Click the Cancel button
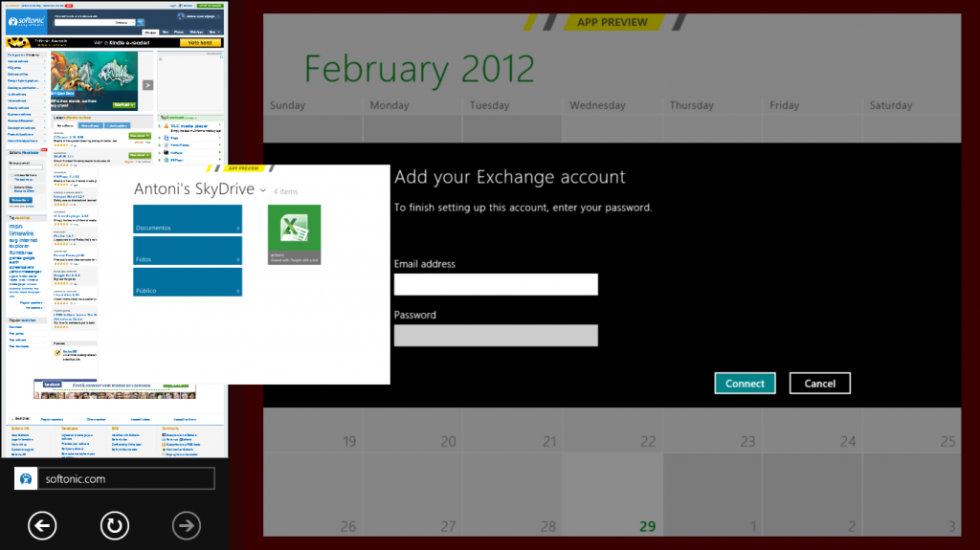This screenshot has width=980, height=550. 820,384
